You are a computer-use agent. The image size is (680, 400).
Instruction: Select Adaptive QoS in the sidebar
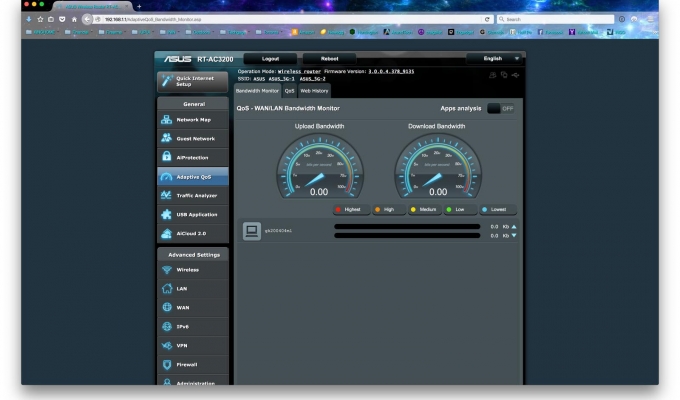coord(193,177)
